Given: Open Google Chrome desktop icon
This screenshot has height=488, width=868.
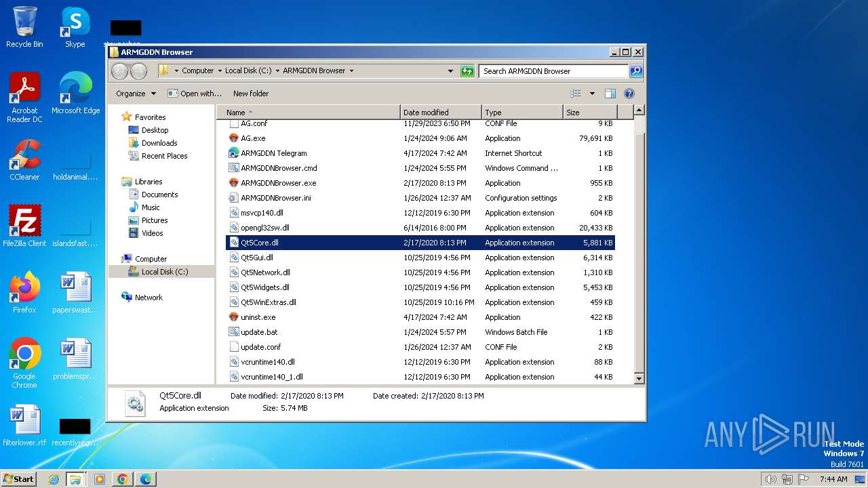Looking at the screenshot, I should coord(24,363).
